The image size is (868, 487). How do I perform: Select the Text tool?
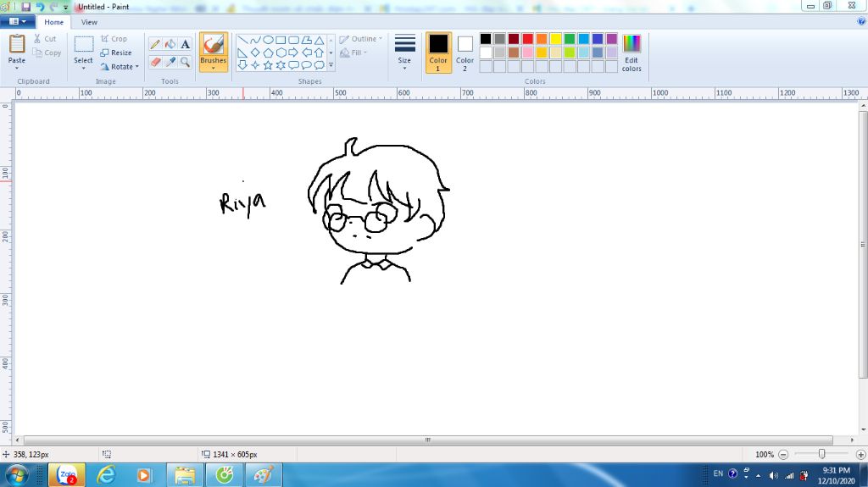(x=186, y=44)
